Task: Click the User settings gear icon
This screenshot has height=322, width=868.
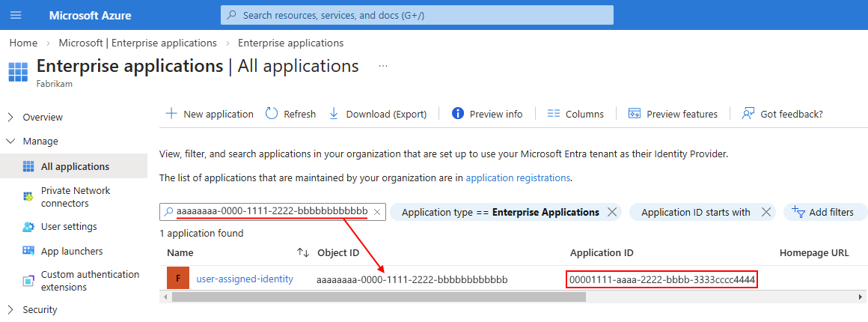Action: click(x=28, y=227)
